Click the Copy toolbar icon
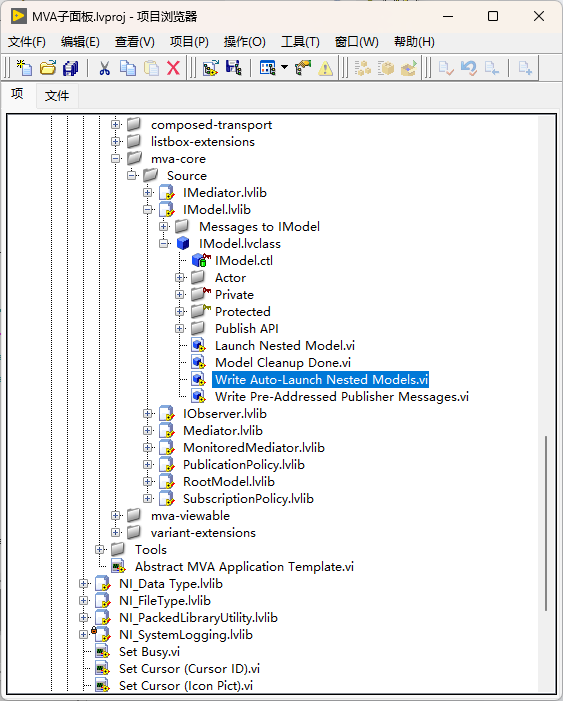Image resolution: width=563 pixels, height=701 pixels. (x=128, y=68)
